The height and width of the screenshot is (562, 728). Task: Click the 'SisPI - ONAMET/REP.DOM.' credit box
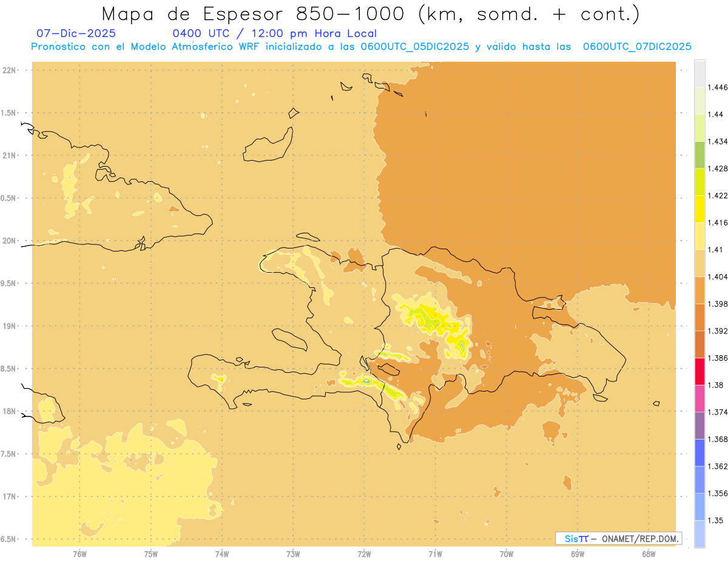click(x=618, y=538)
